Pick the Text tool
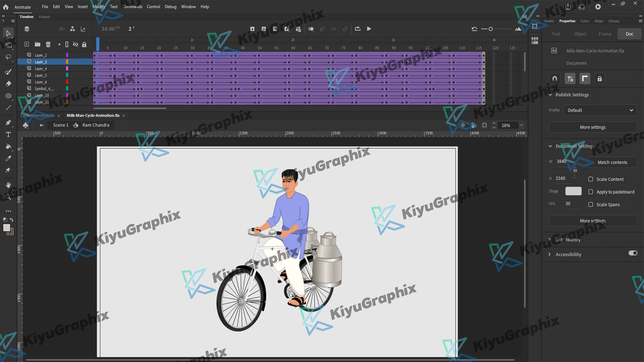The height and width of the screenshot is (362, 644). coord(8,135)
